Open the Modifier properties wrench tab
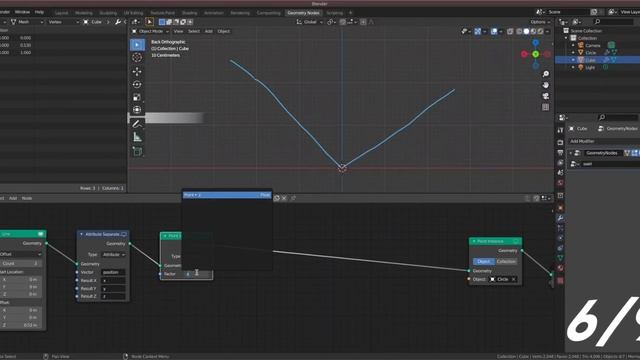 tap(560, 218)
